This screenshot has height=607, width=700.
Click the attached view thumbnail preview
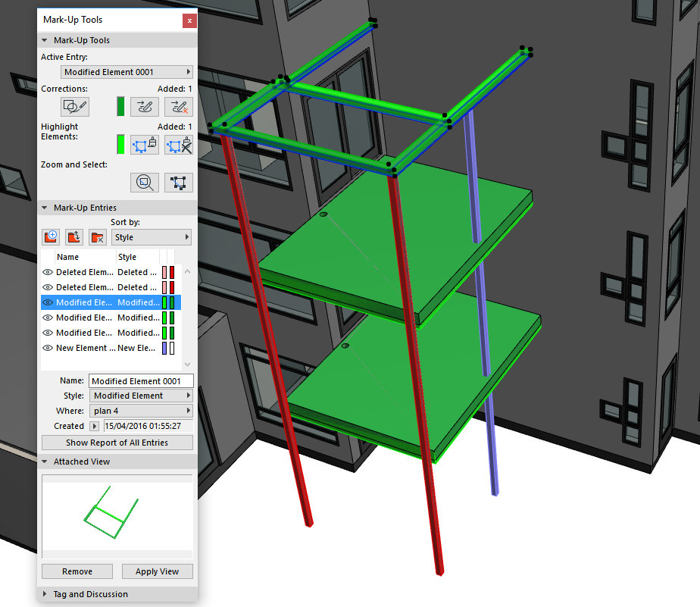[x=117, y=516]
